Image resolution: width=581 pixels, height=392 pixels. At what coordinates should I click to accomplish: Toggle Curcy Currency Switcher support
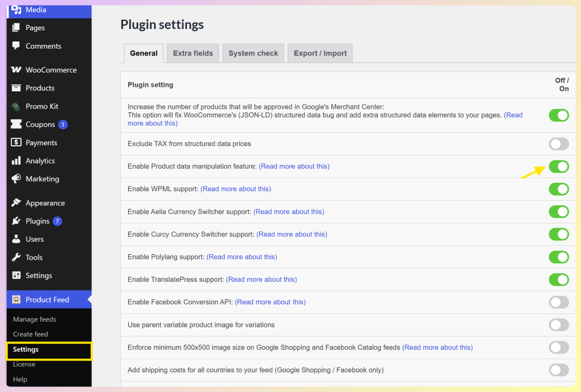click(x=559, y=234)
